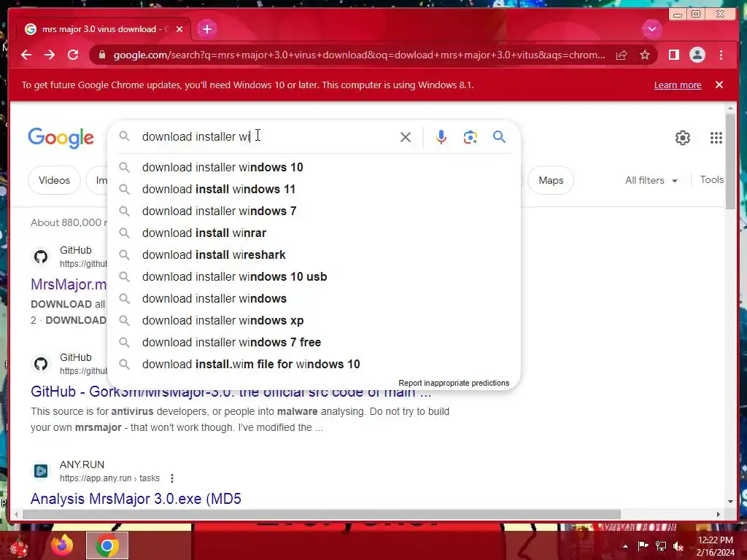
Task: Go to Google home via logo
Action: coord(61,138)
